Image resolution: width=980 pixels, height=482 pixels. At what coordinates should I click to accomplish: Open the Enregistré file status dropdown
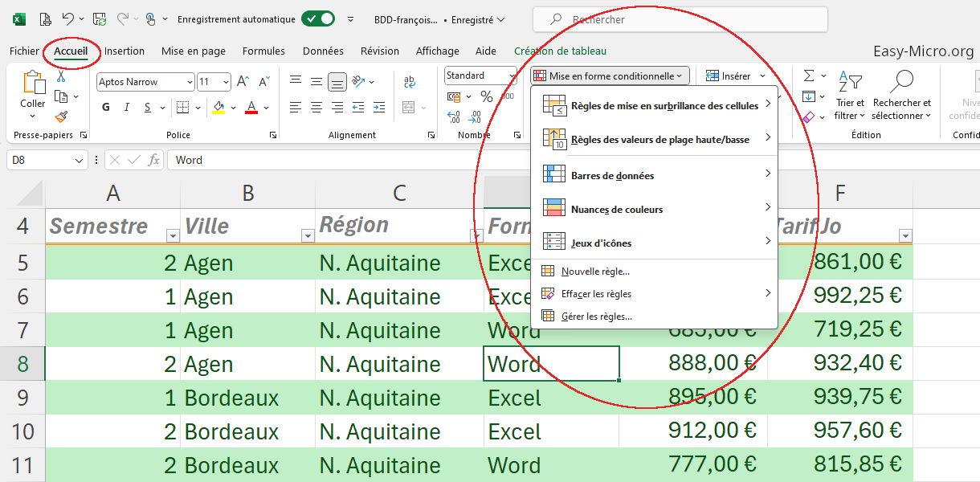coord(478,19)
